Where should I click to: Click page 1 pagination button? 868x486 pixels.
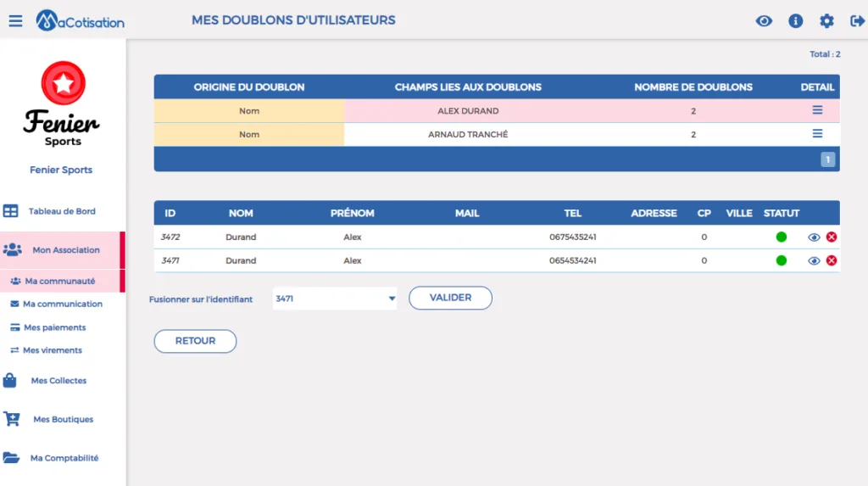(x=827, y=159)
